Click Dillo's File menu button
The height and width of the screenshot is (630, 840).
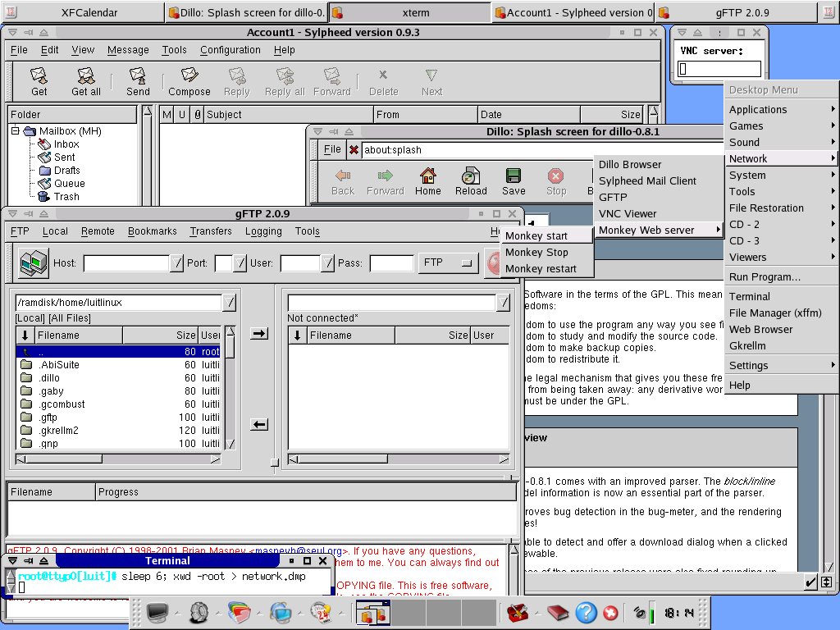tap(332, 150)
